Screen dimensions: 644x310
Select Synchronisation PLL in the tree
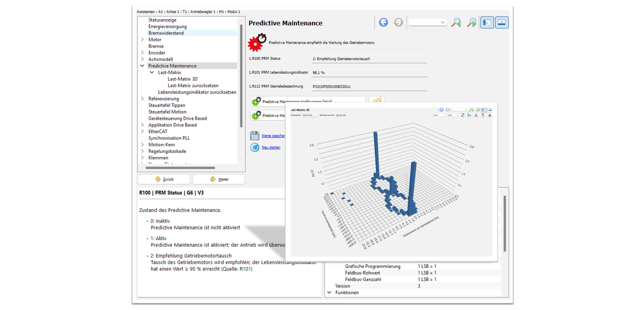[x=169, y=138]
